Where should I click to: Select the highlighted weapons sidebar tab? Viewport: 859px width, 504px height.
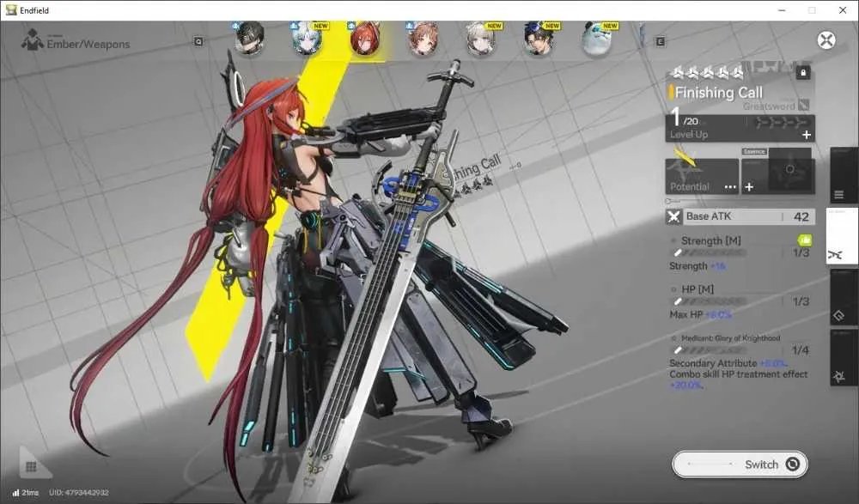pyautogui.click(x=842, y=236)
